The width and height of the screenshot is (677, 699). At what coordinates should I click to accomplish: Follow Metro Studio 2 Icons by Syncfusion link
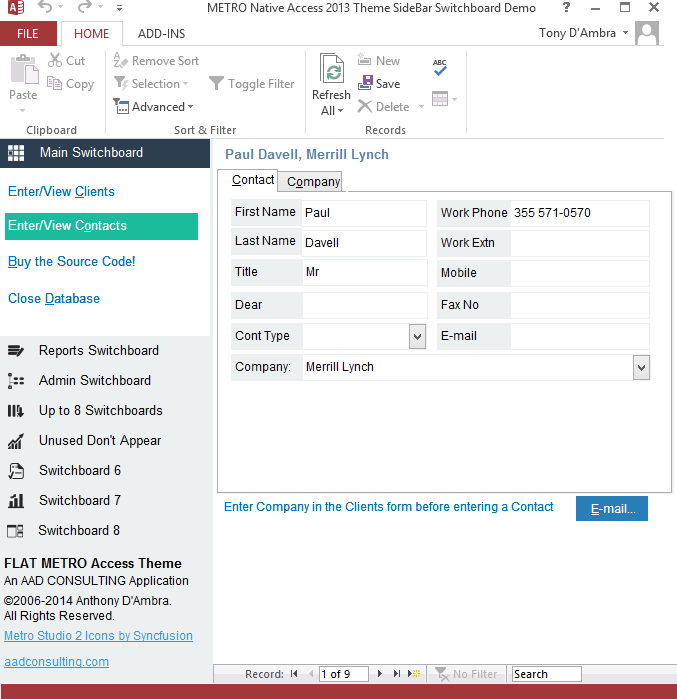[x=98, y=636]
